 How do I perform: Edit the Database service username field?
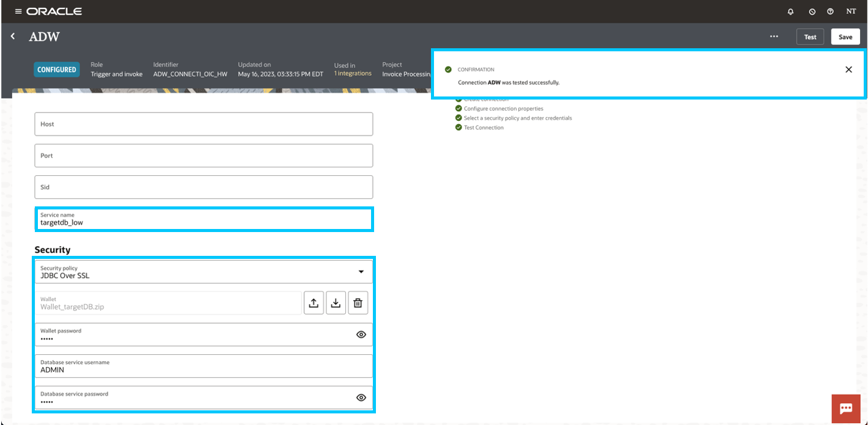[204, 366]
